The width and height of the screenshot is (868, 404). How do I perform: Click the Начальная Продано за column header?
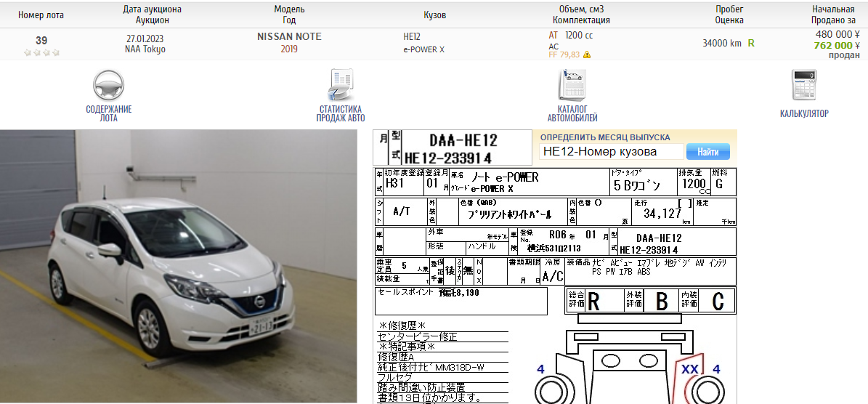coord(834,15)
